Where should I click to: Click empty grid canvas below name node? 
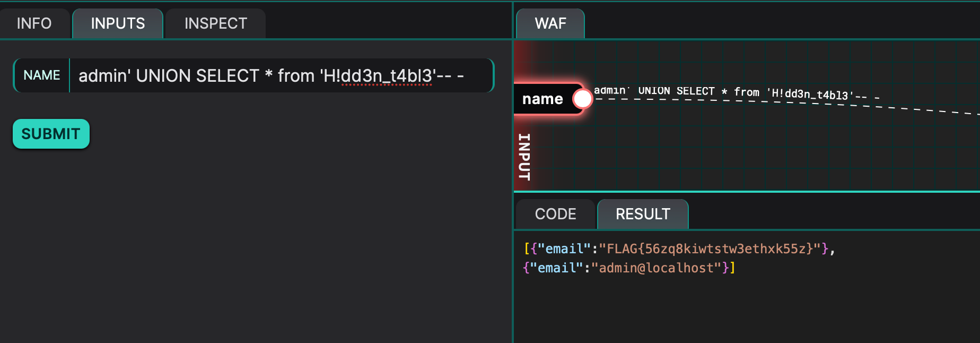[x=742, y=154]
